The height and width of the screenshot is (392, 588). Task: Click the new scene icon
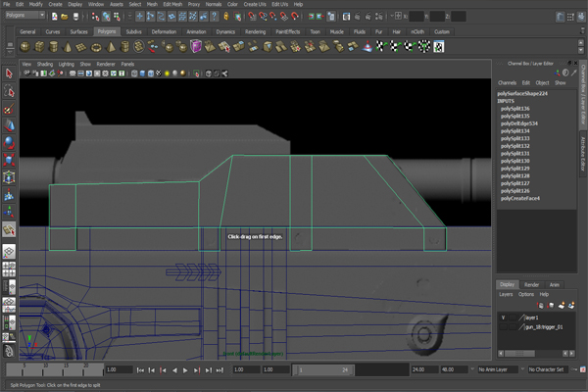pos(54,16)
